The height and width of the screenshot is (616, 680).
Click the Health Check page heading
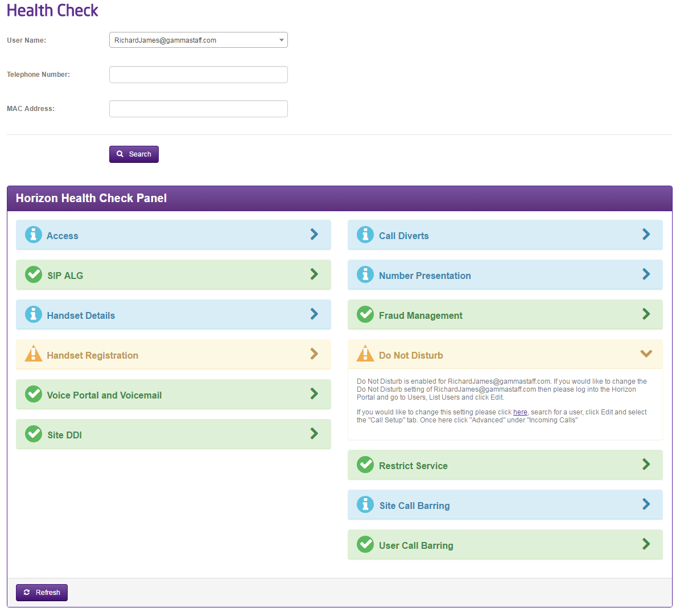(52, 10)
